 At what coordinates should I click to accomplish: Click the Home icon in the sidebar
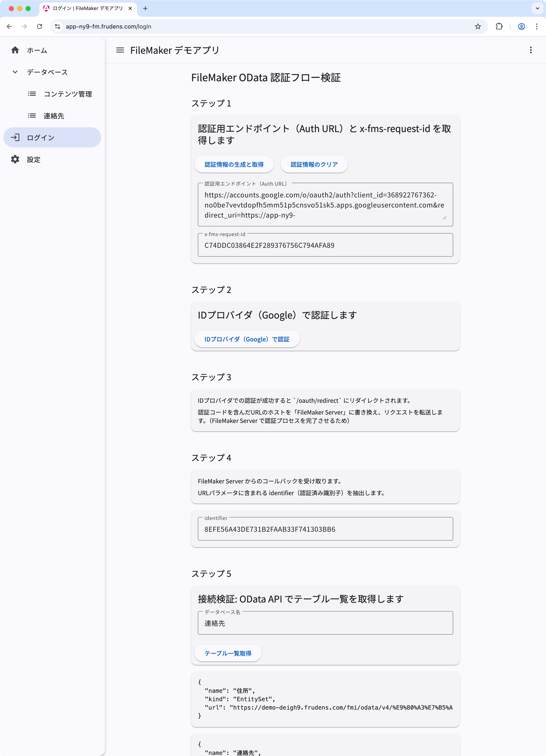15,50
